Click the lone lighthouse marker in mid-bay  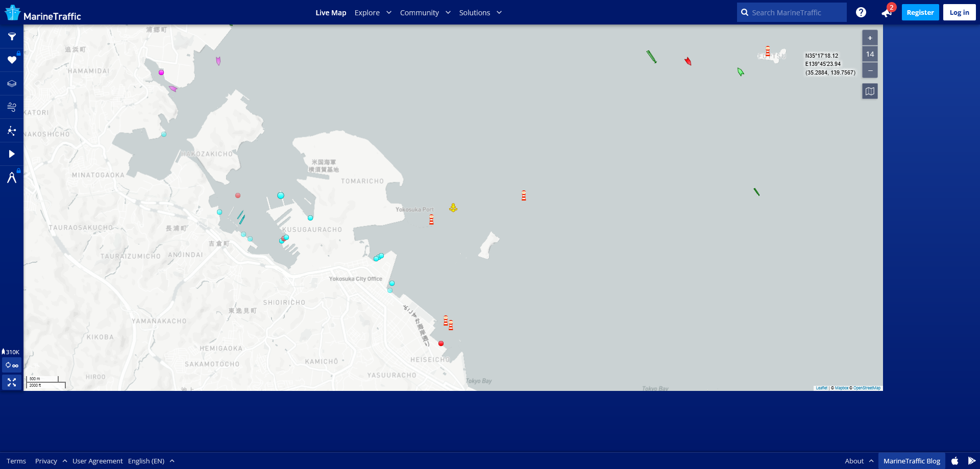point(524,195)
